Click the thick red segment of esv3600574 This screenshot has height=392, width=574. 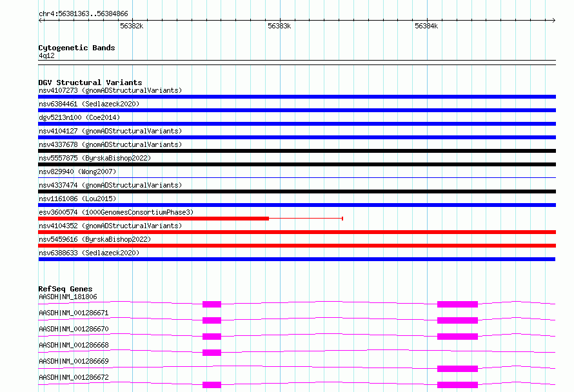click(153, 219)
